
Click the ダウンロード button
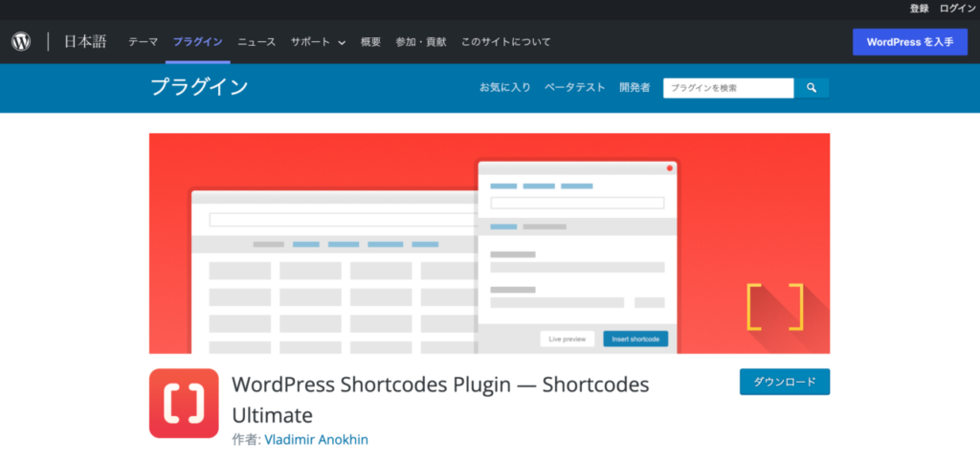(x=785, y=382)
